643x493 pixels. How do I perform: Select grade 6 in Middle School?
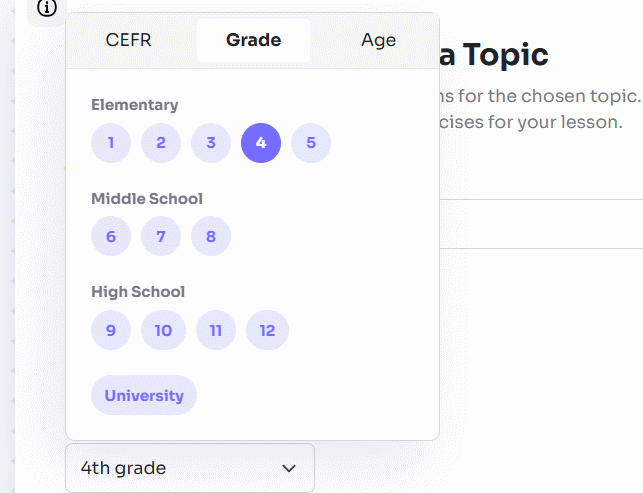pos(111,237)
